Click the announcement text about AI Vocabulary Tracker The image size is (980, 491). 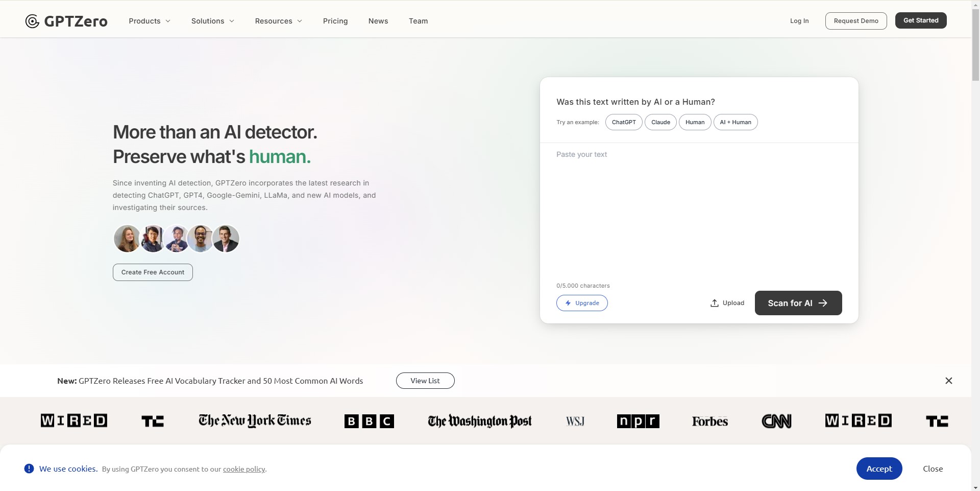coord(210,381)
